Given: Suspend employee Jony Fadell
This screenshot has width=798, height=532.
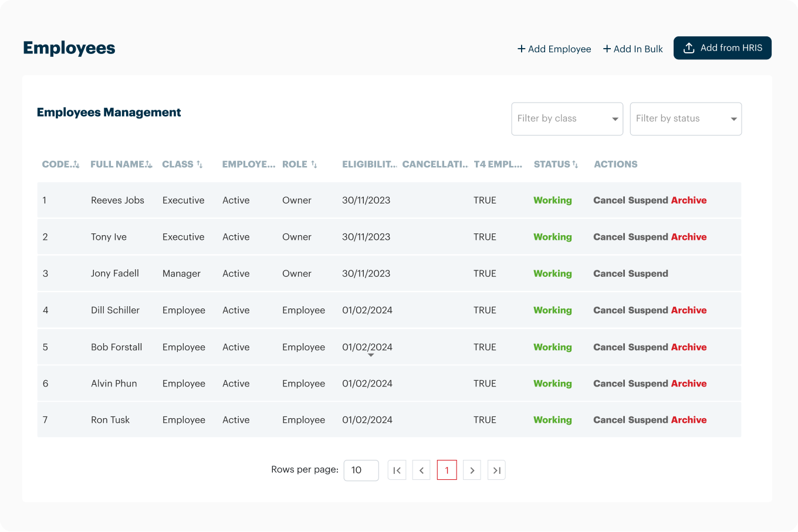Looking at the screenshot, I should pos(648,274).
